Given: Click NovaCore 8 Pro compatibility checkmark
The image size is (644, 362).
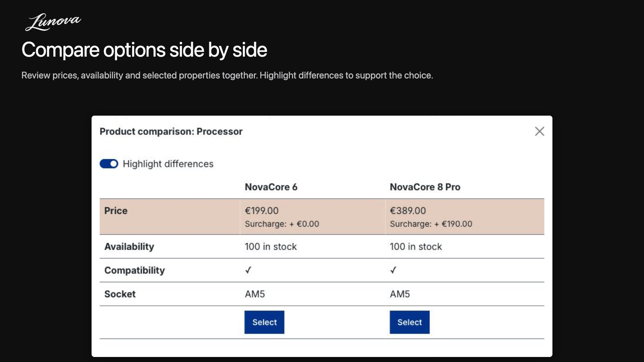Looking at the screenshot, I should [393, 270].
